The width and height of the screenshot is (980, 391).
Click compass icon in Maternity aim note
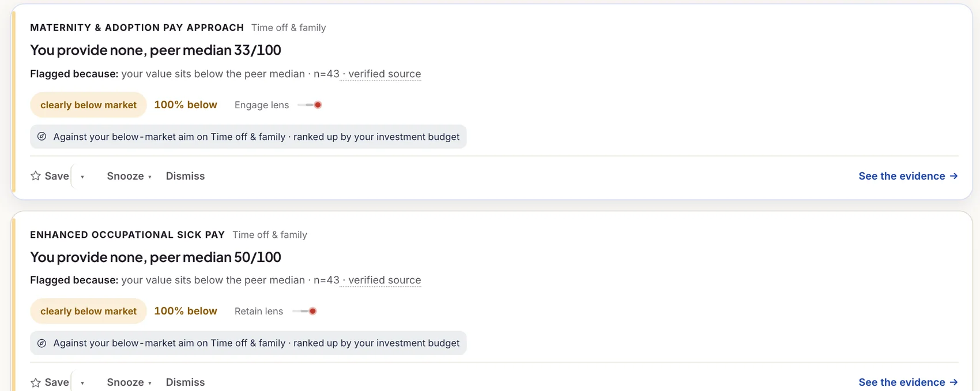[x=42, y=136]
